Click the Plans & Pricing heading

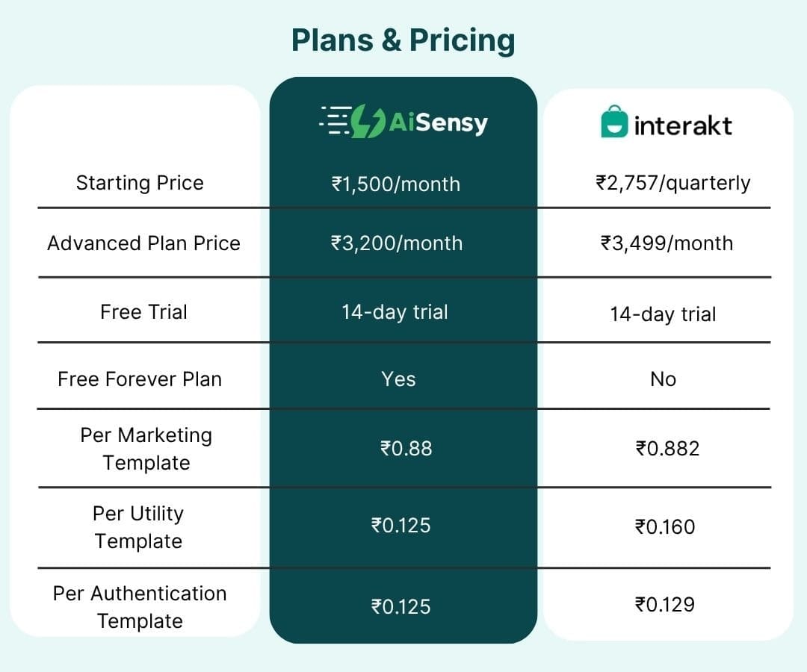pos(403,40)
